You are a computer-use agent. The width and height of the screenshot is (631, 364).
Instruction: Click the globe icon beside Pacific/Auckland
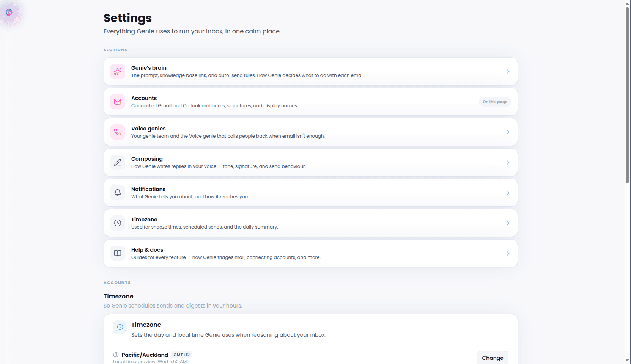tap(116, 355)
